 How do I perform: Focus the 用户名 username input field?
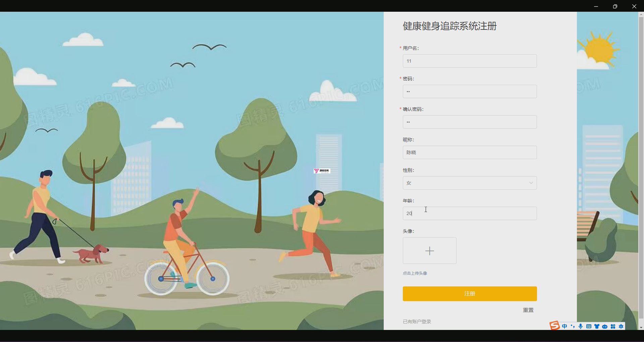point(470,61)
